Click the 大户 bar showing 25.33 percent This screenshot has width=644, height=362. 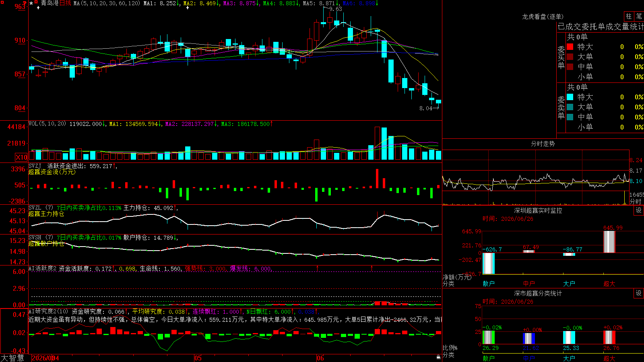click(569, 337)
